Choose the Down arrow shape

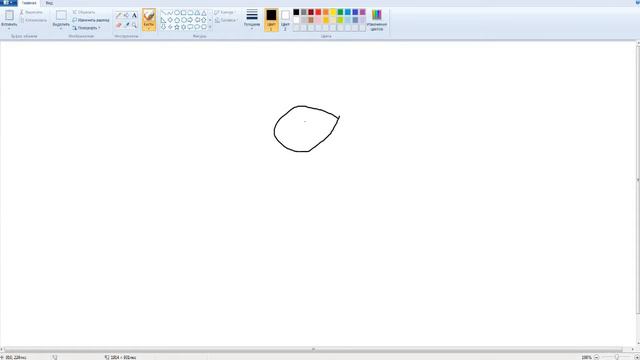click(x=164, y=27)
